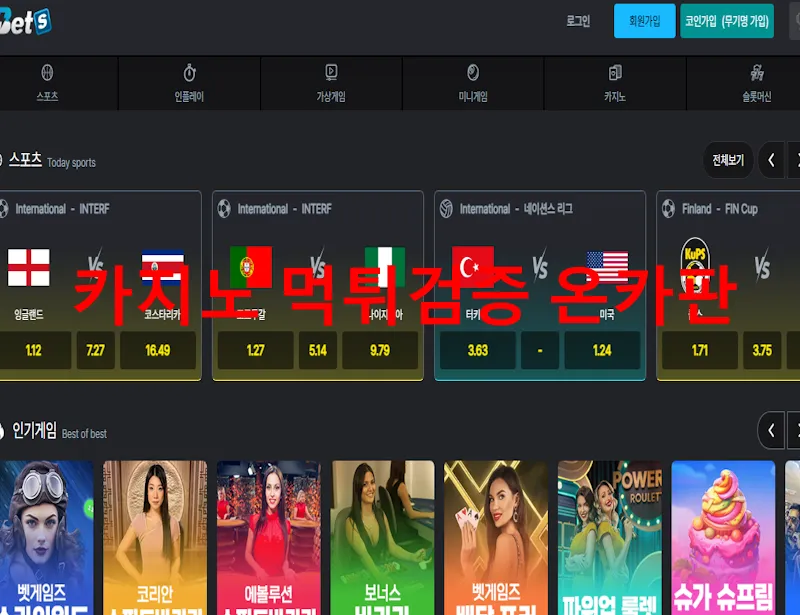Open the 인플레이 in-play tab

pyautogui.click(x=189, y=84)
